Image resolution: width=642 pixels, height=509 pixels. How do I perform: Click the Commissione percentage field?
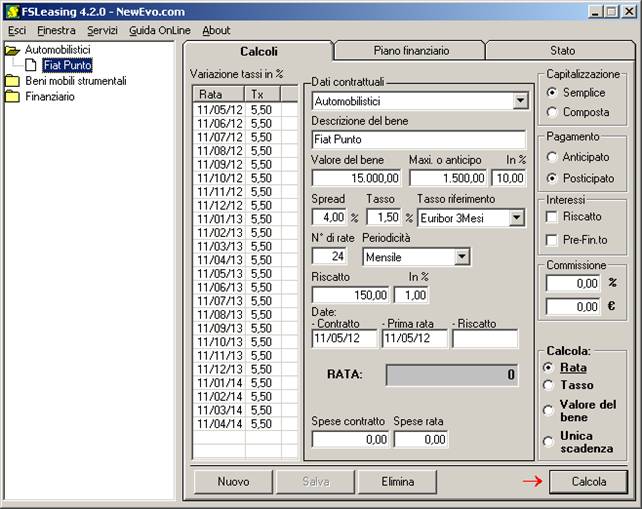[573, 283]
